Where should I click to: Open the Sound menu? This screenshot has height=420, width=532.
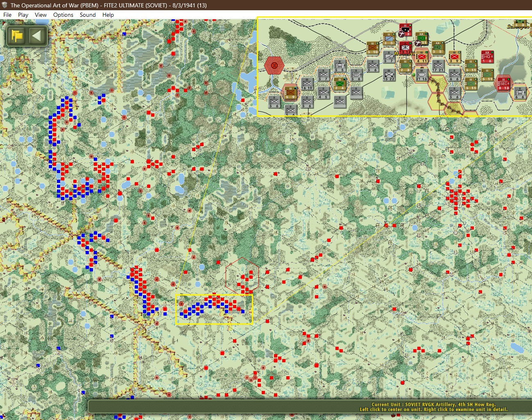point(88,15)
